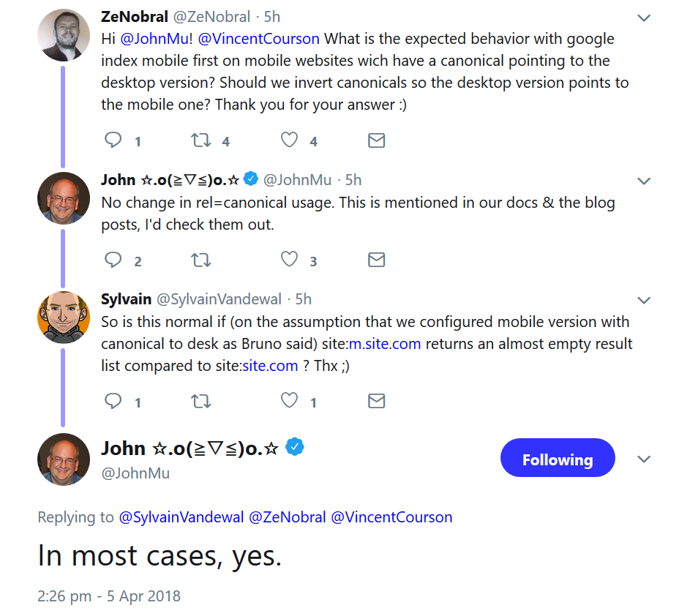Open more options beside the Following button
Viewport: 687px width, 616px height.
coord(644,459)
